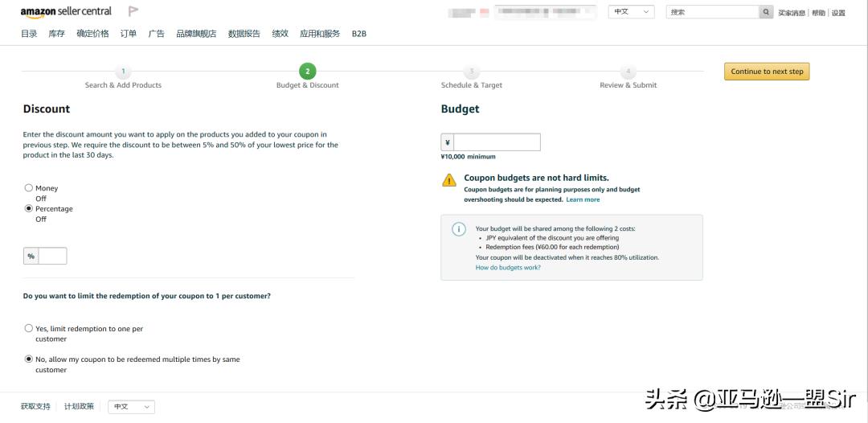Image resolution: width=868 pixels, height=423 pixels.
Task: Click the info circle icon in budget box
Action: point(458,228)
